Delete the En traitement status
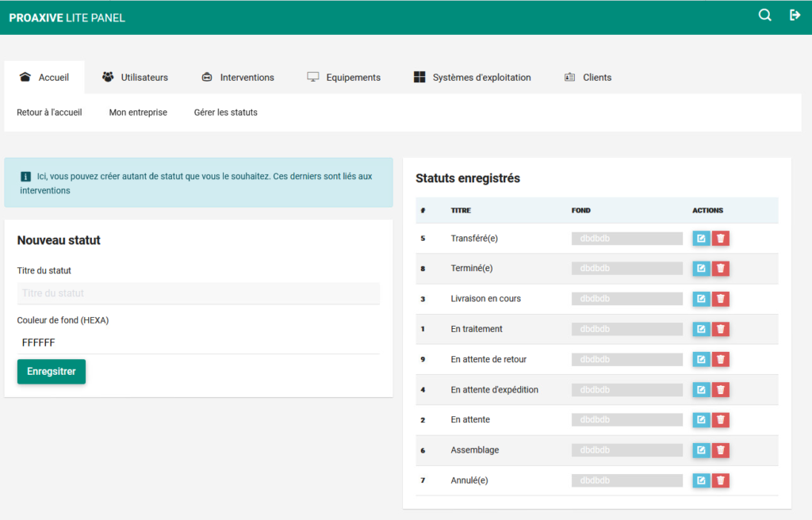812x520 pixels. click(720, 329)
